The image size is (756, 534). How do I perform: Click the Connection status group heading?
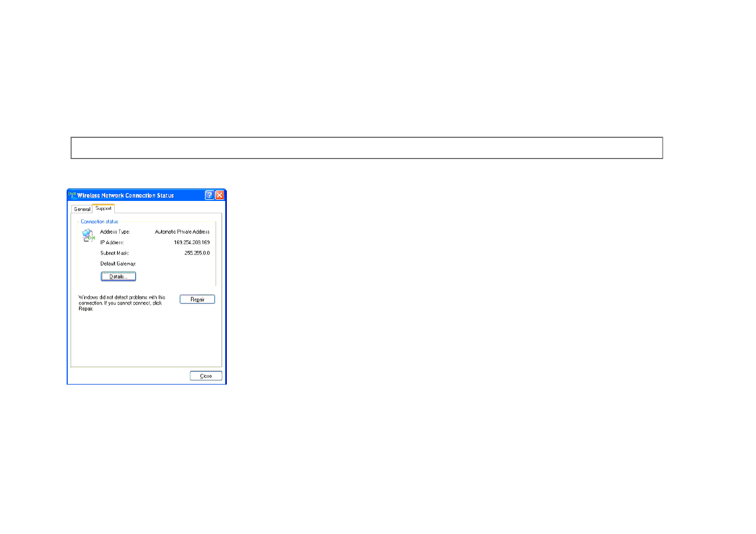tap(100, 222)
